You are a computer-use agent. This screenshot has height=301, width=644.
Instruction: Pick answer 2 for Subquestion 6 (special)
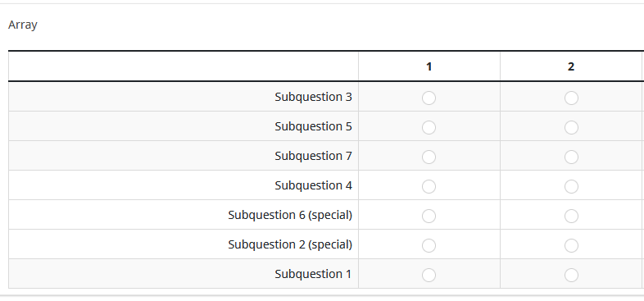click(x=571, y=216)
